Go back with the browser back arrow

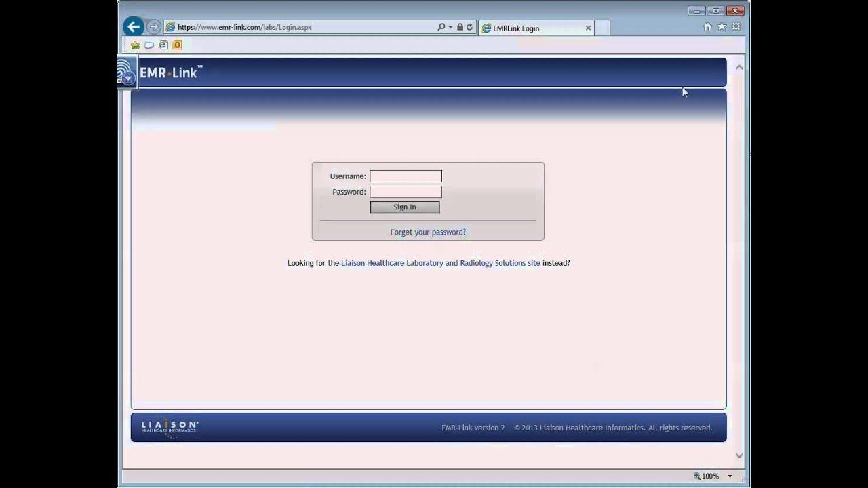coord(133,27)
